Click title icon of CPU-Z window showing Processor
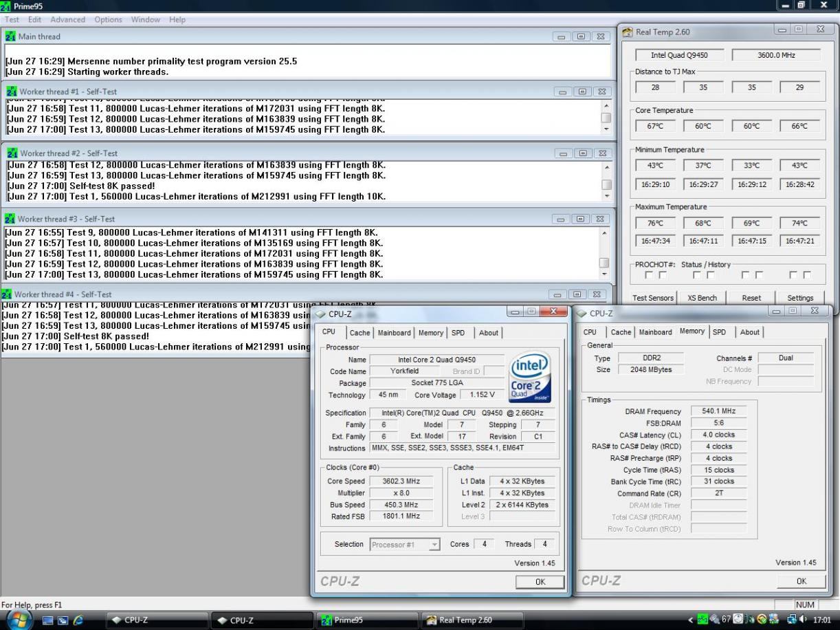 (320, 314)
